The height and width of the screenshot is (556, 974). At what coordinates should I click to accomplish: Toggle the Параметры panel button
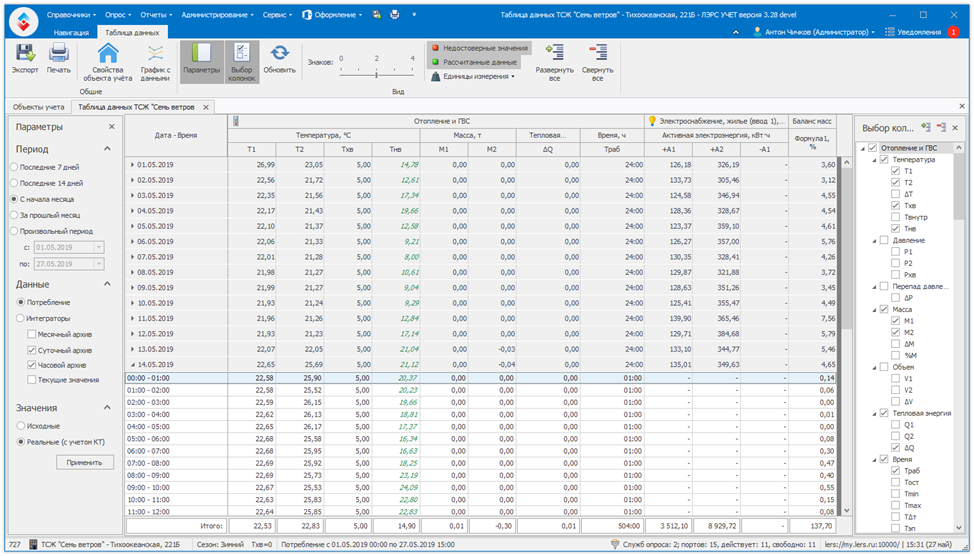click(x=201, y=61)
